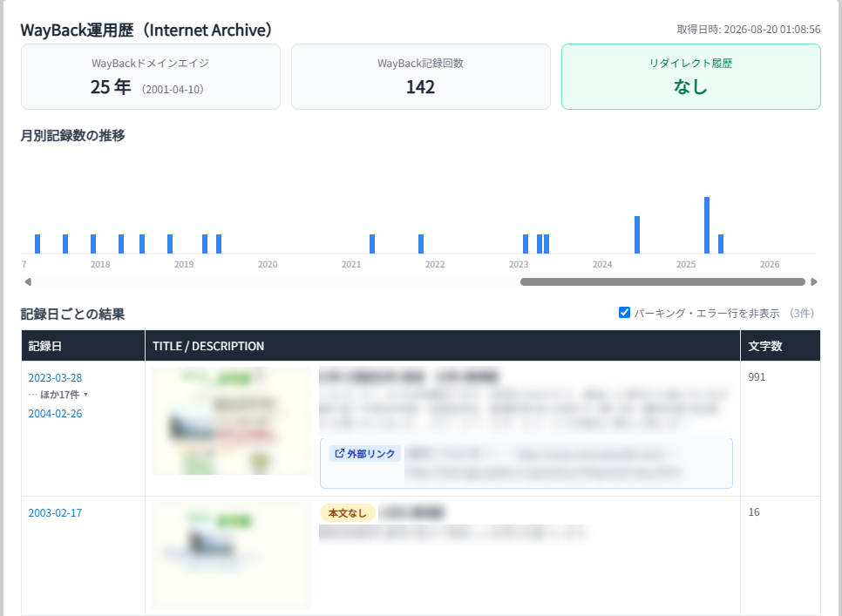Viewport: 842px width, 616px height.
Task: Open the thumbnail in the 2023-03-28 row
Action: (x=231, y=421)
